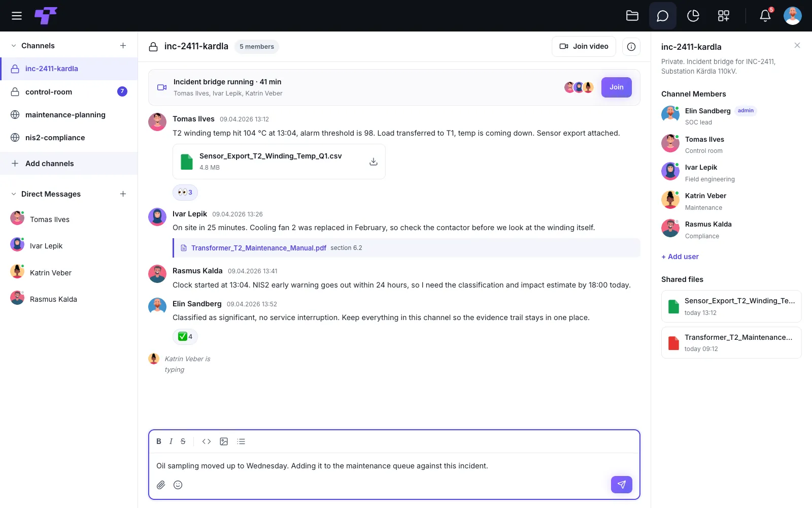Click the Join video button

pyautogui.click(x=584, y=46)
